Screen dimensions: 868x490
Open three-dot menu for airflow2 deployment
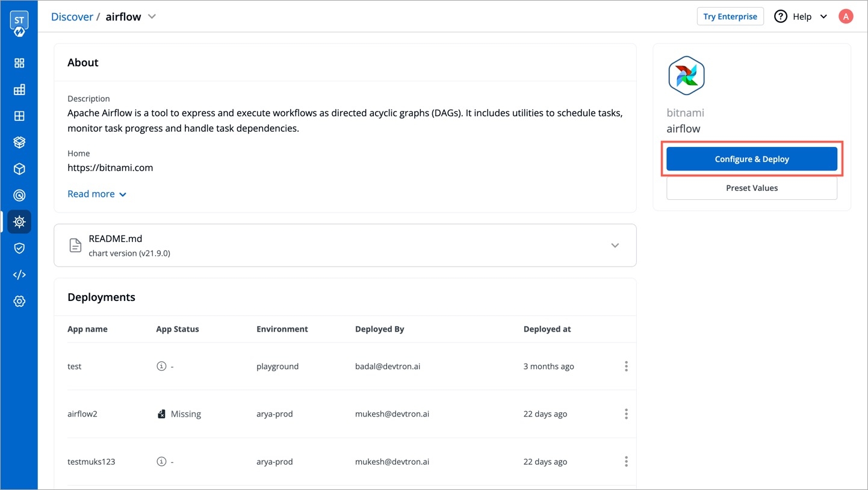point(626,414)
